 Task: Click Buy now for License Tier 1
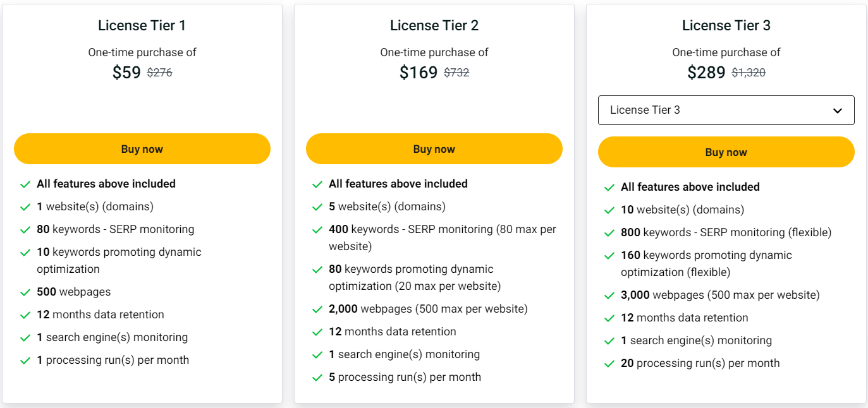coord(142,149)
